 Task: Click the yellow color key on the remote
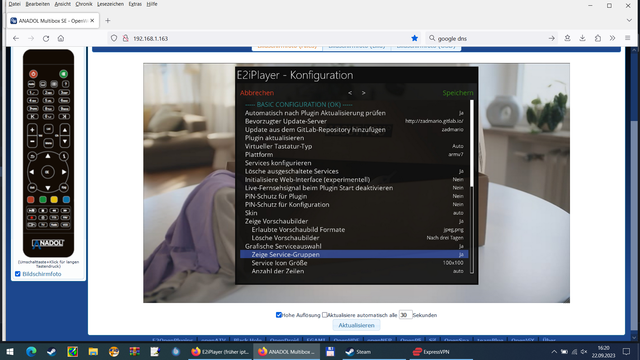tap(54, 200)
